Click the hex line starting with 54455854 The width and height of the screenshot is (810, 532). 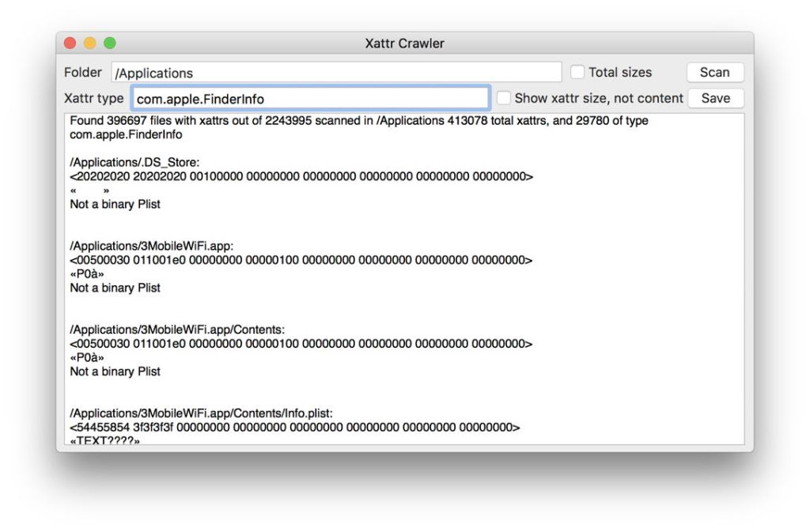tap(295, 428)
